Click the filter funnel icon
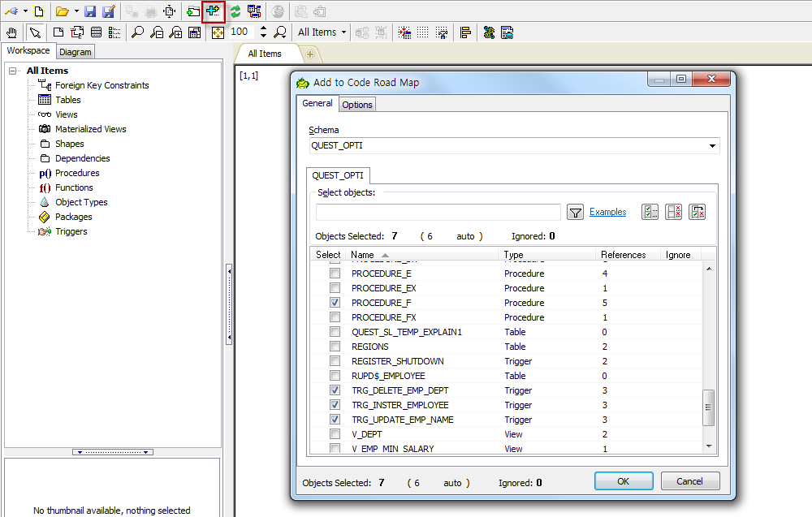This screenshot has height=517, width=812. point(575,212)
